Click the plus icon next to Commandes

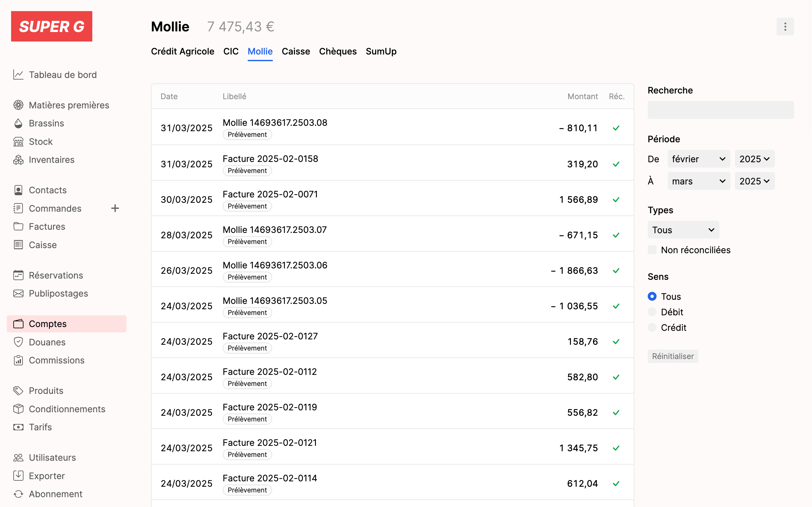tap(115, 208)
